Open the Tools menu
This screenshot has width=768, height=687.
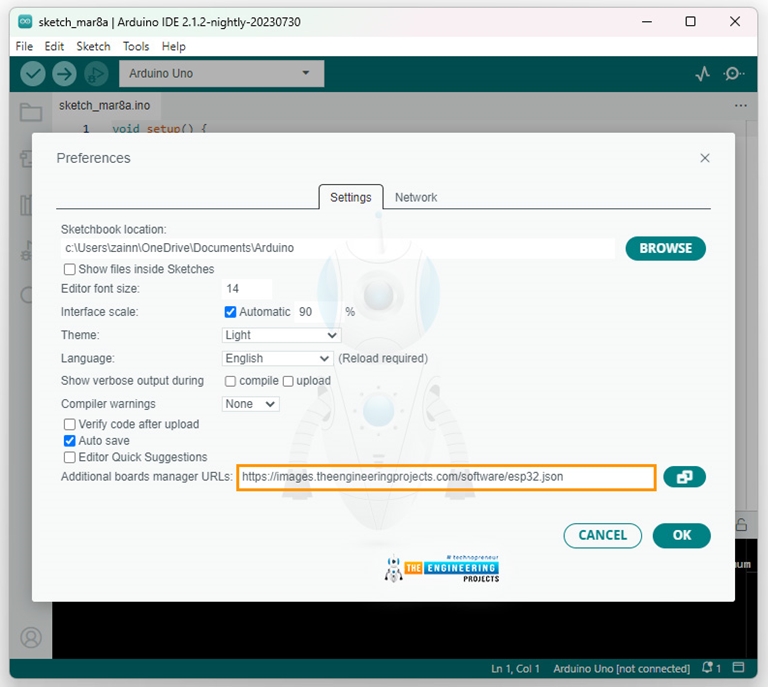[x=136, y=47]
